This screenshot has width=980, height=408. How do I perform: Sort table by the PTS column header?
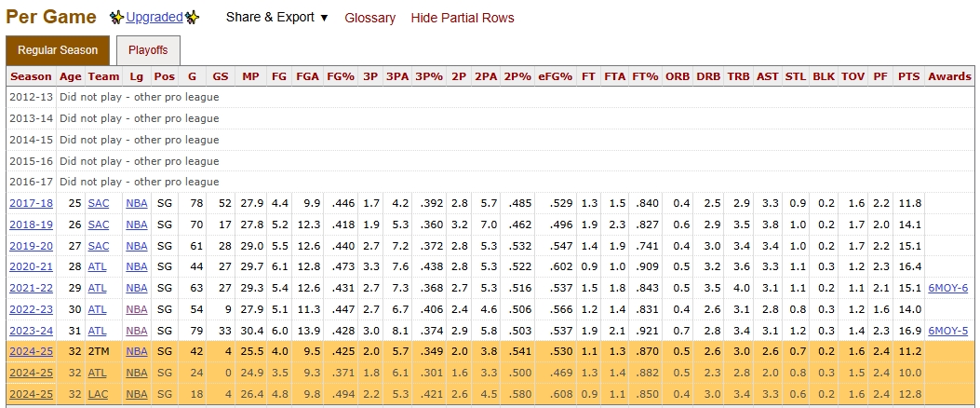click(x=908, y=76)
